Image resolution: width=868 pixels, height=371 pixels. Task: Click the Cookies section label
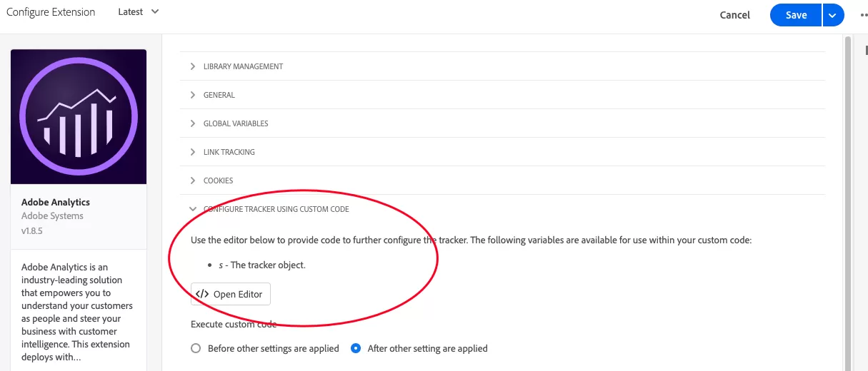[219, 181]
